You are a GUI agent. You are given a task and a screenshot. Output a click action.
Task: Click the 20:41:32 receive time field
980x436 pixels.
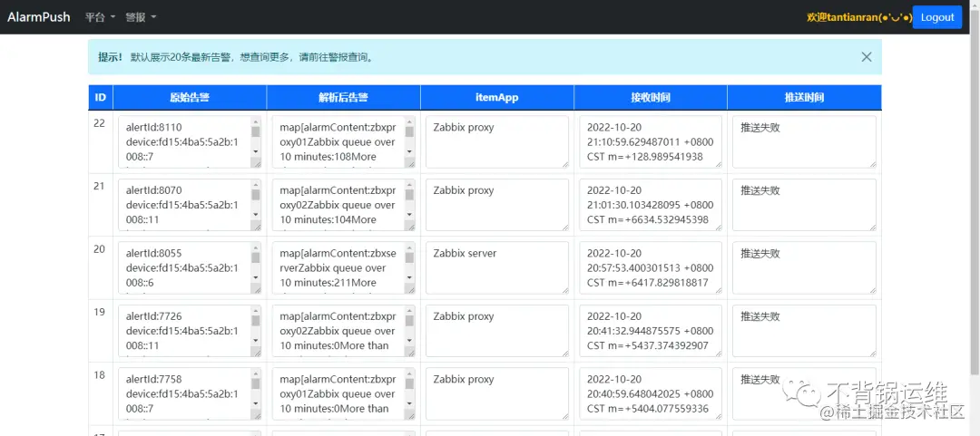[651, 331]
